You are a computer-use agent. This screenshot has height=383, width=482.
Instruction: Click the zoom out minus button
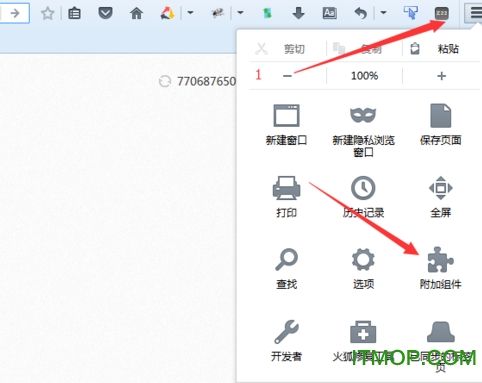pyautogui.click(x=287, y=76)
